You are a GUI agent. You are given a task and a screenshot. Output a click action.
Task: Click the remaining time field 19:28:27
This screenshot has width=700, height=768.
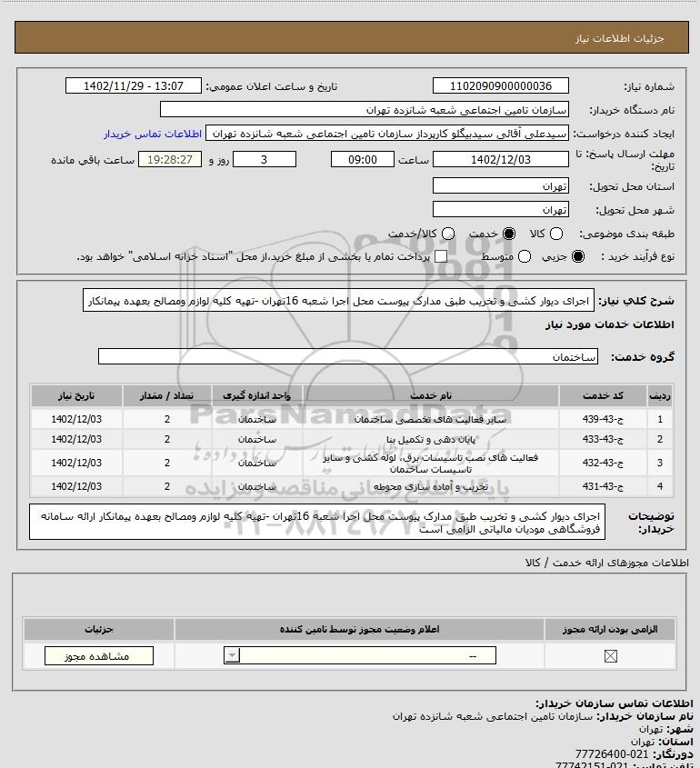tap(170, 159)
